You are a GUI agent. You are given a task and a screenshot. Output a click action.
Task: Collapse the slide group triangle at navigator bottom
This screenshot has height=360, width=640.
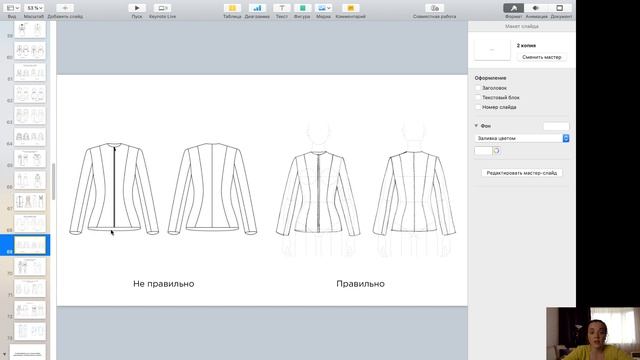click(4, 355)
